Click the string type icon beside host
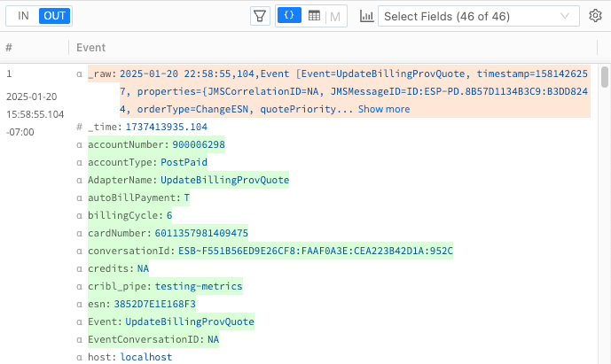Screen dimensions: 611x364 point(80,358)
